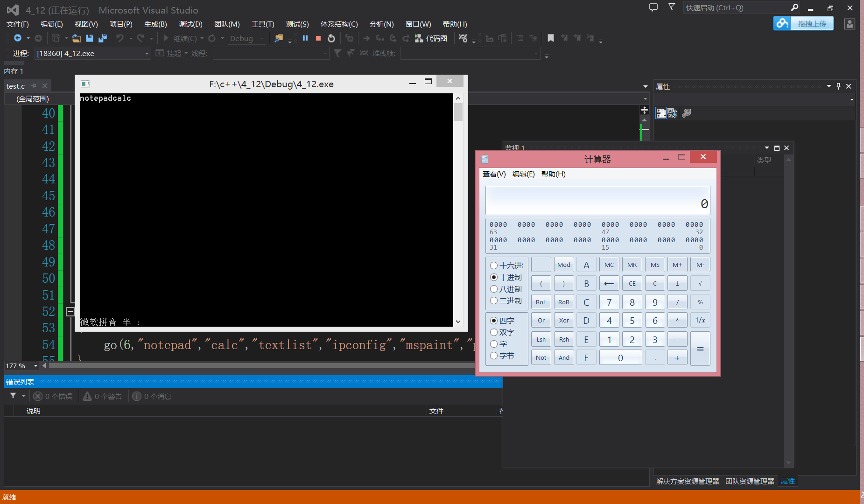
Task: Click the Watch window vertical scrollbar
Action: tap(788, 311)
